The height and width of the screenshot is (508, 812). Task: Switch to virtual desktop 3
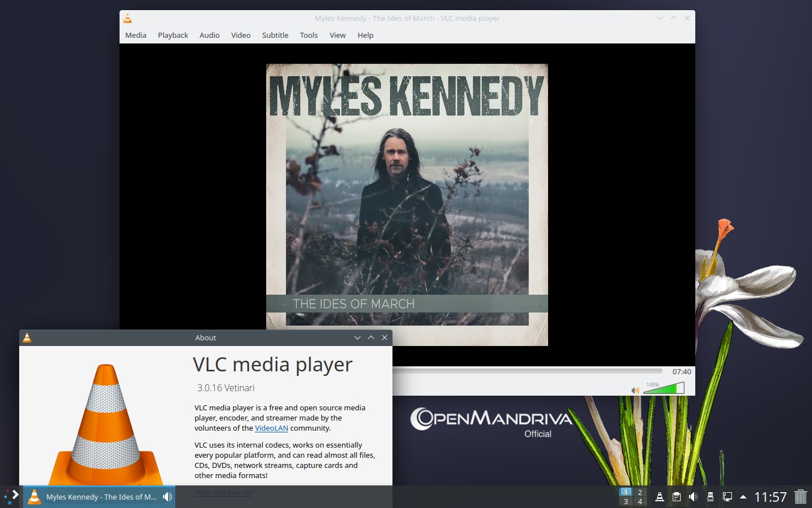tap(625, 501)
